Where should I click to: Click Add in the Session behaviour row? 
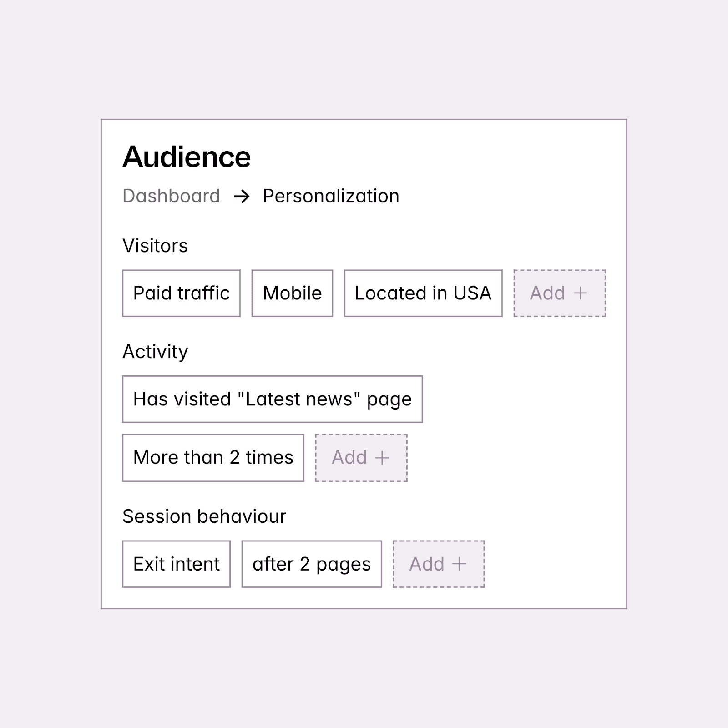coord(438,564)
